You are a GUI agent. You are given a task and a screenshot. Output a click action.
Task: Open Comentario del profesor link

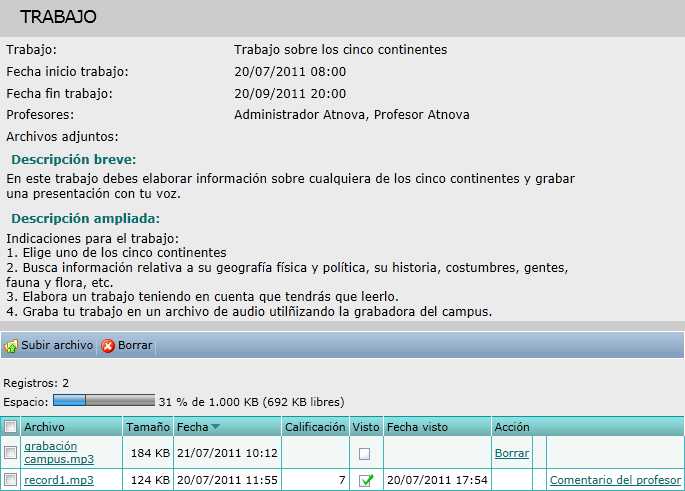615,480
